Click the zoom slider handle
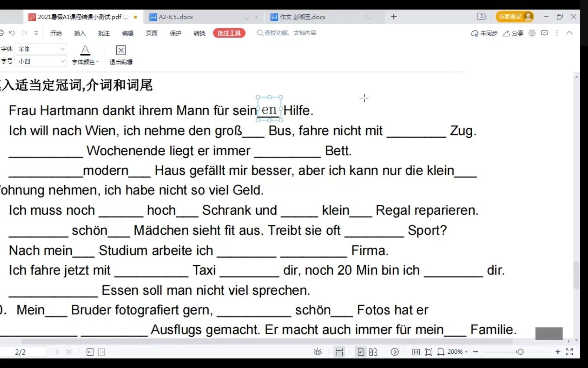The height and width of the screenshot is (368, 588). [520, 352]
